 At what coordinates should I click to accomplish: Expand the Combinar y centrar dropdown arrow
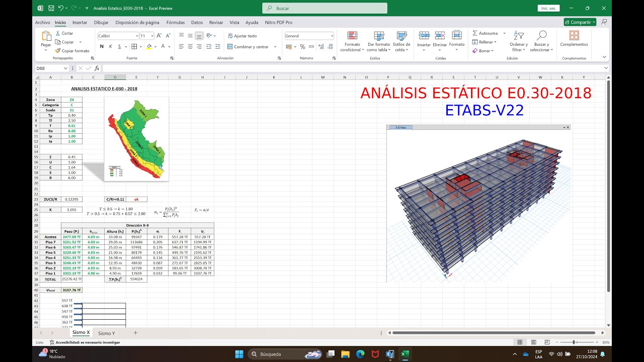pyautogui.click(x=275, y=47)
